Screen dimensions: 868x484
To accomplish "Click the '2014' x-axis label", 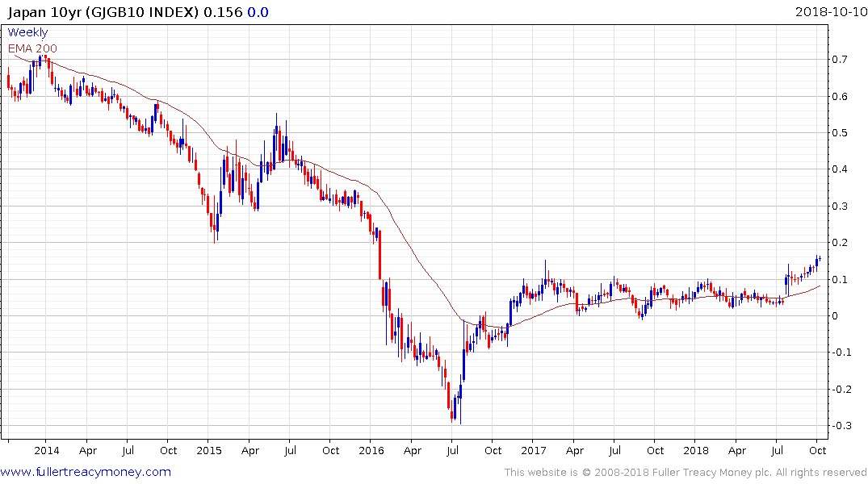I will click(47, 450).
